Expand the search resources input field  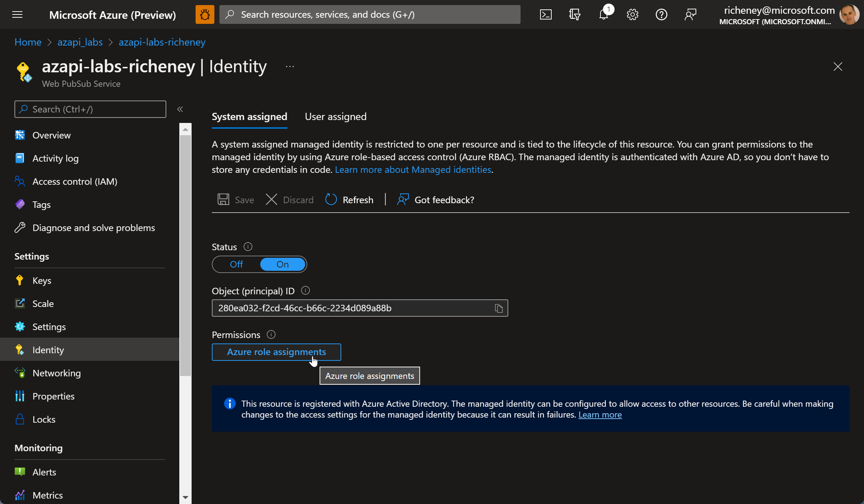[371, 14]
